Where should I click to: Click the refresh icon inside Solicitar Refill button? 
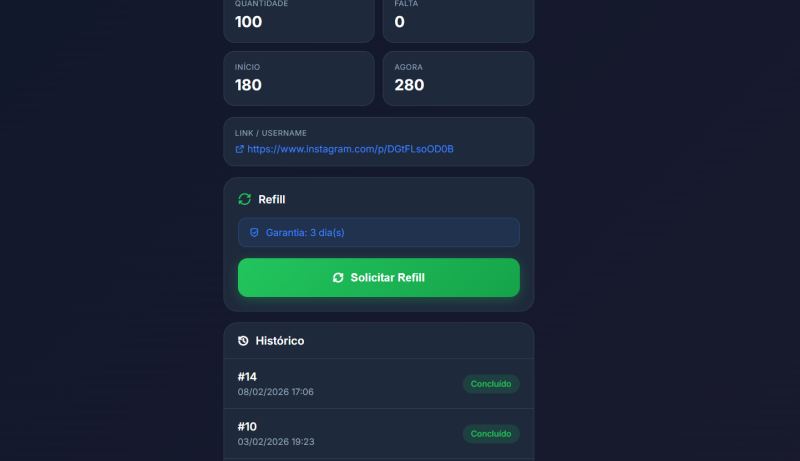pos(338,277)
